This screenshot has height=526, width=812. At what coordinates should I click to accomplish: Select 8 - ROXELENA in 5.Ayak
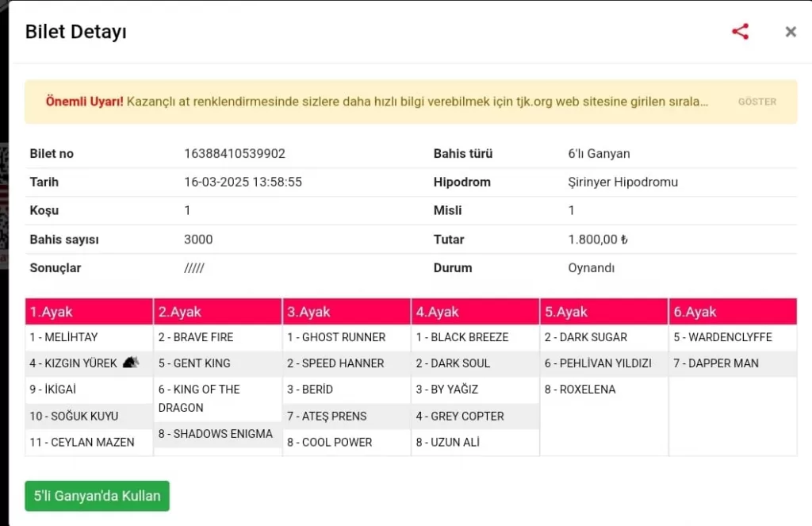580,390
